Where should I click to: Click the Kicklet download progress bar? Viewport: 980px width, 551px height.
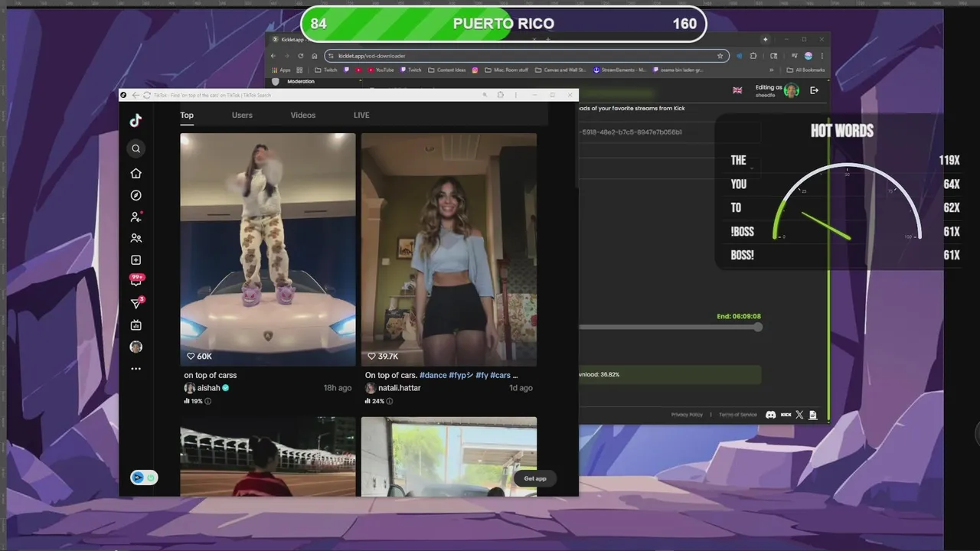click(670, 374)
